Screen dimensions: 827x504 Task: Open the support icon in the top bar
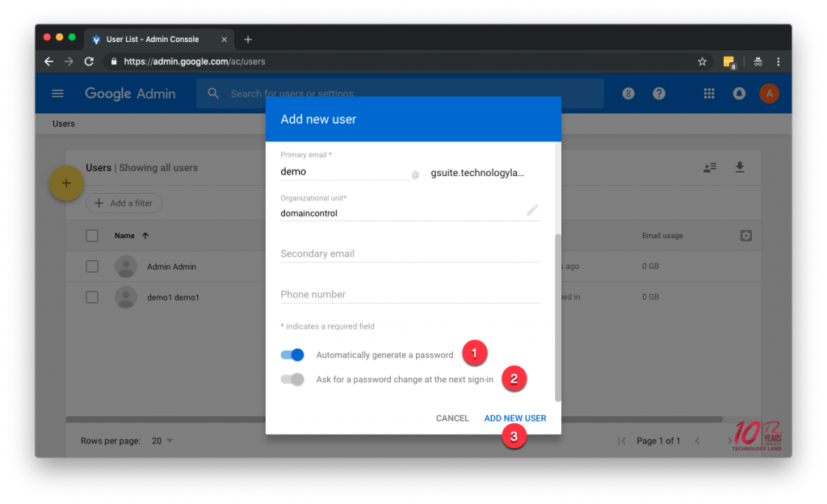pyautogui.click(x=628, y=93)
